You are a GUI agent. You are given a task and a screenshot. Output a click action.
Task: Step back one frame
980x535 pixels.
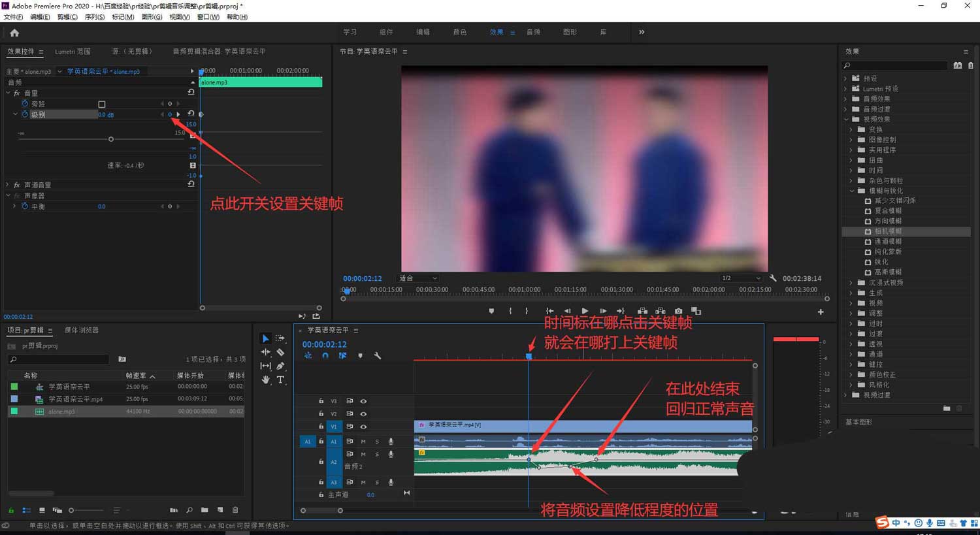[567, 311]
